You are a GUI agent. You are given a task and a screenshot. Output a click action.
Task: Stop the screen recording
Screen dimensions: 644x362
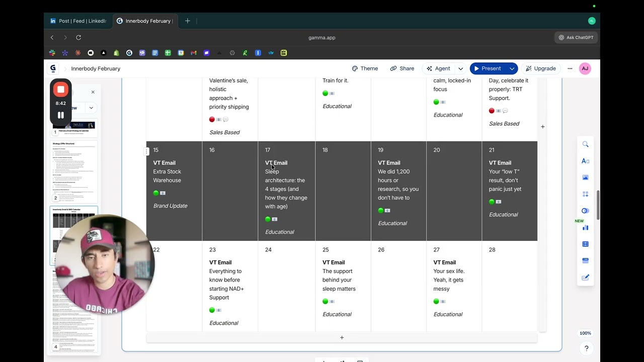pos(61,89)
